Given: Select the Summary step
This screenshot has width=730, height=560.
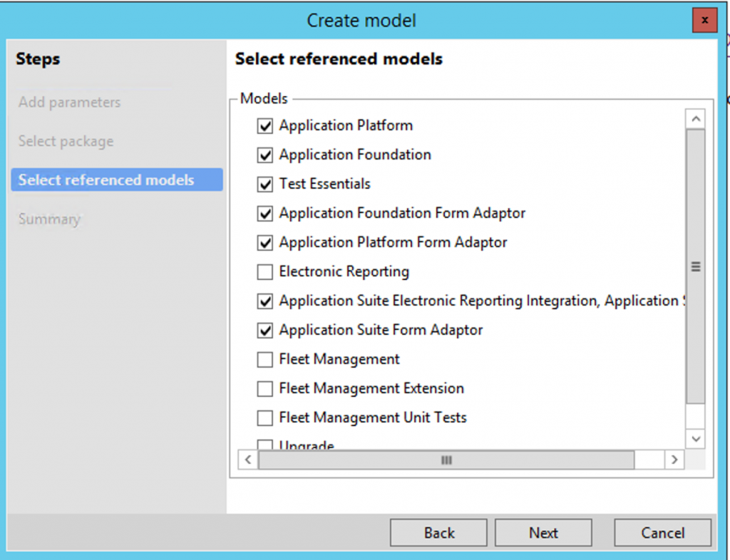Looking at the screenshot, I should point(49,219).
